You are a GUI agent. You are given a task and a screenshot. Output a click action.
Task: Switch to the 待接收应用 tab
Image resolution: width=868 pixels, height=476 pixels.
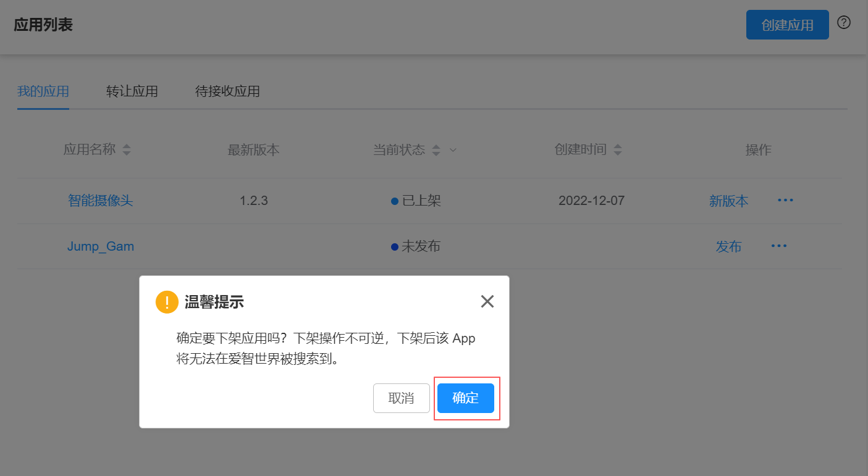point(227,91)
